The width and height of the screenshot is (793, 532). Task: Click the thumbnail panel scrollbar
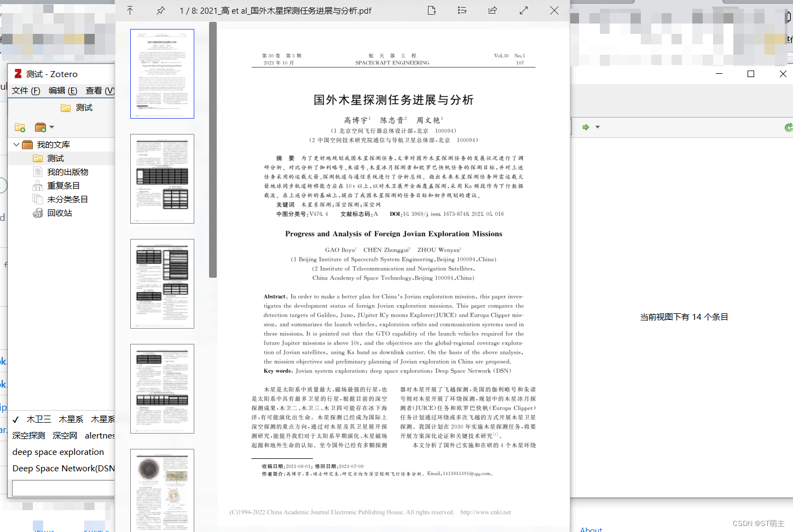213,150
